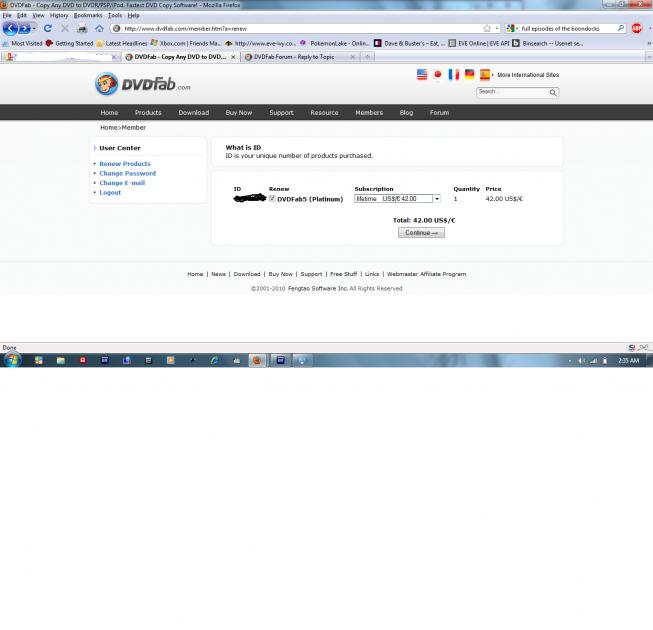Open Forum in the site nav bar

coord(439,113)
